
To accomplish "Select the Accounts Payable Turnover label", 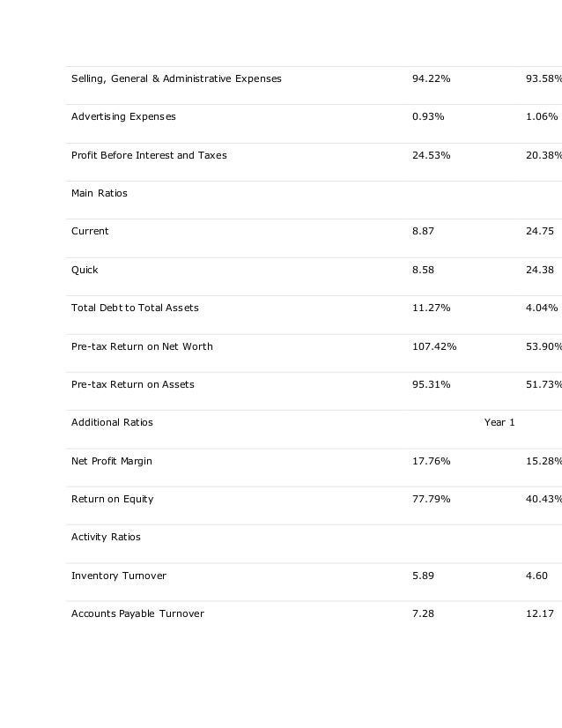I will (137, 614).
